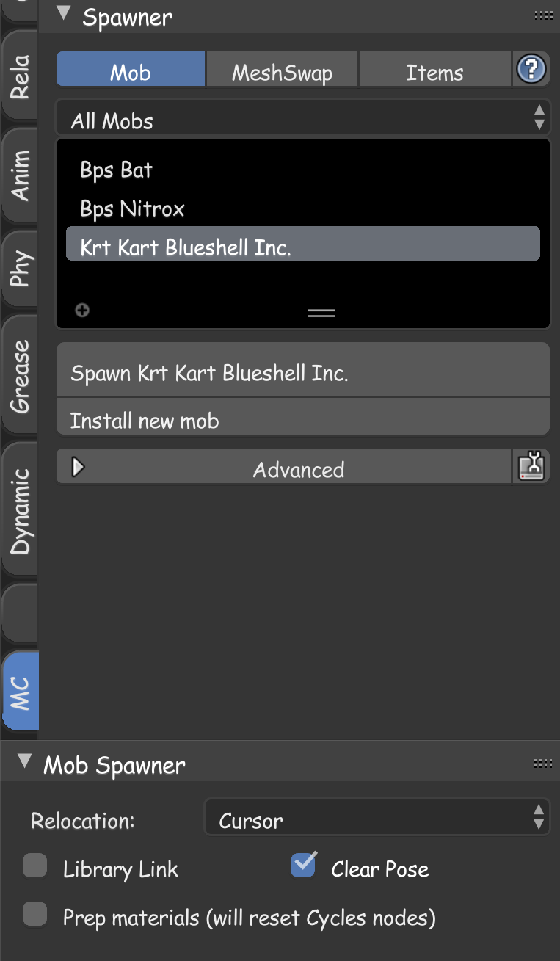560x961 pixels.
Task: Enable the Library Link checkbox
Action: 34,868
